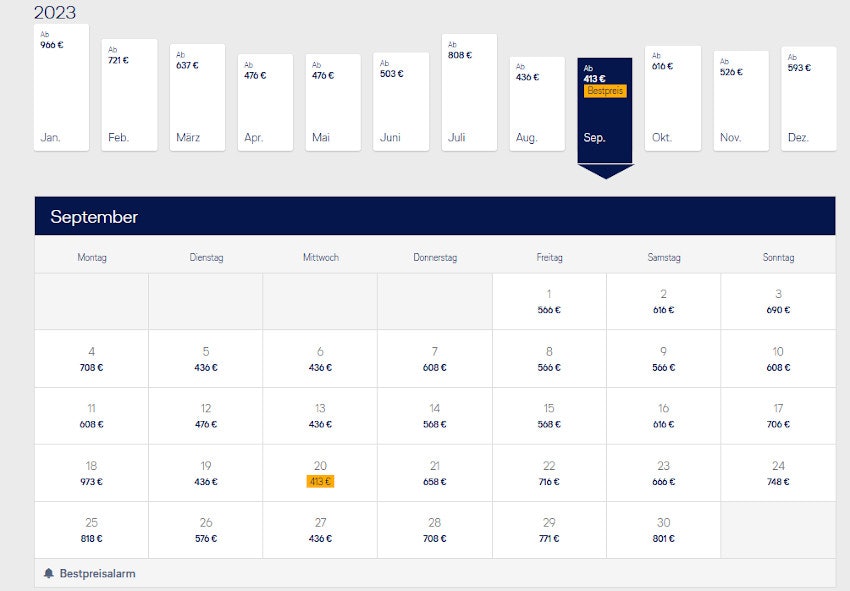The image size is (850, 591).
Task: Select the Dez. month price card
Action: pyautogui.click(x=808, y=100)
